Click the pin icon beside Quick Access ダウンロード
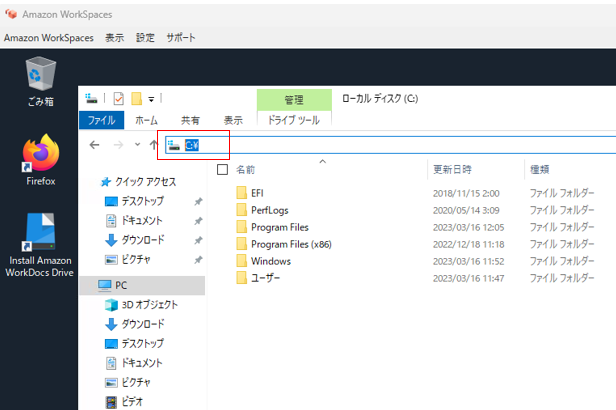 click(198, 240)
